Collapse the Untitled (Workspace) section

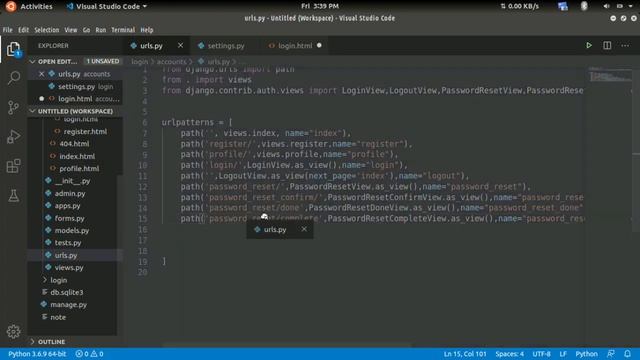point(71,111)
